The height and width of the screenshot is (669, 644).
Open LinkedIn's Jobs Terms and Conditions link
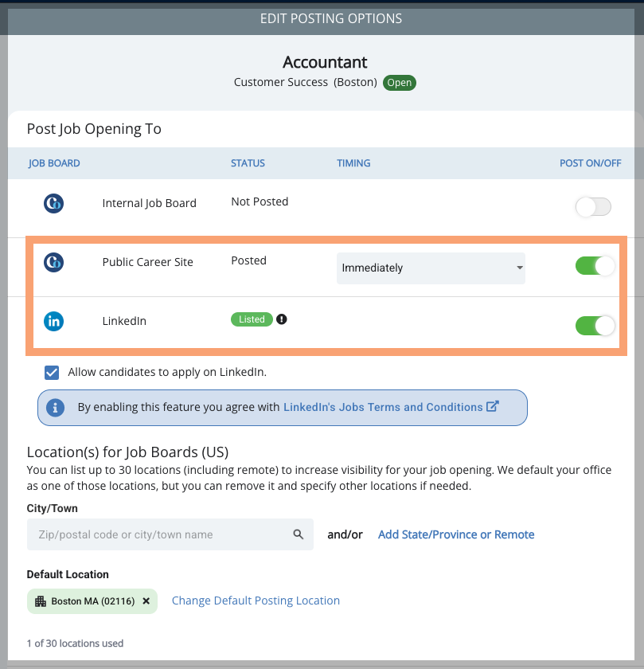(383, 407)
